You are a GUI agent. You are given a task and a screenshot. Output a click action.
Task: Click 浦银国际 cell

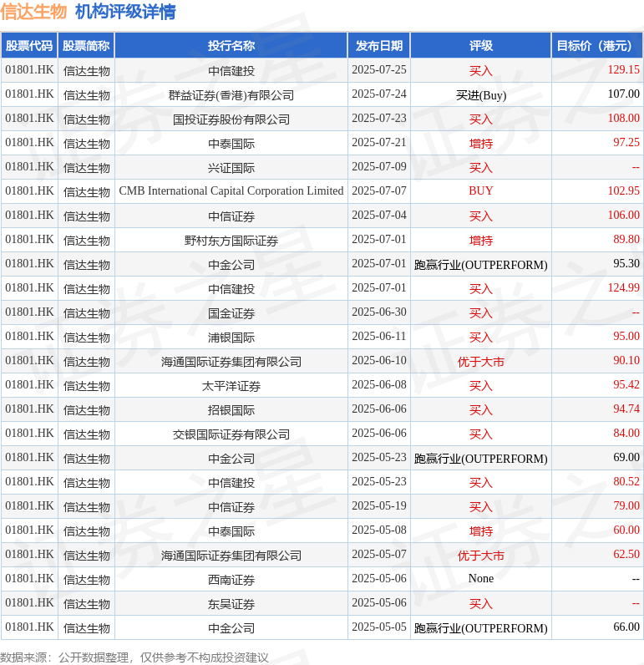(x=231, y=338)
